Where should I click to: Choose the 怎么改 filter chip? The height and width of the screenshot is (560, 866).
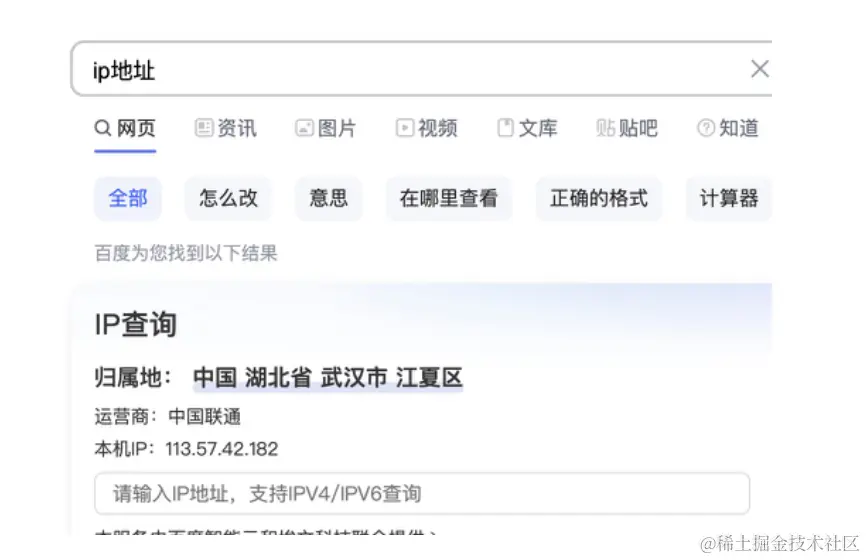pos(228,198)
